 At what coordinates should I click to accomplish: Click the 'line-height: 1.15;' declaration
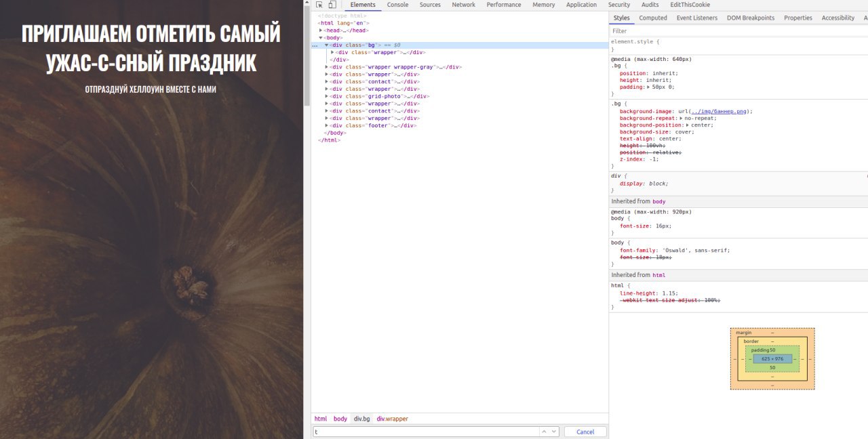(x=649, y=293)
